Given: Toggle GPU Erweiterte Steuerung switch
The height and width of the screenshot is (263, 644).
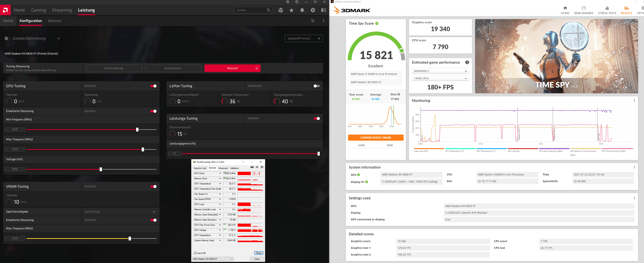Looking at the screenshot, I should pyautogui.click(x=154, y=111).
